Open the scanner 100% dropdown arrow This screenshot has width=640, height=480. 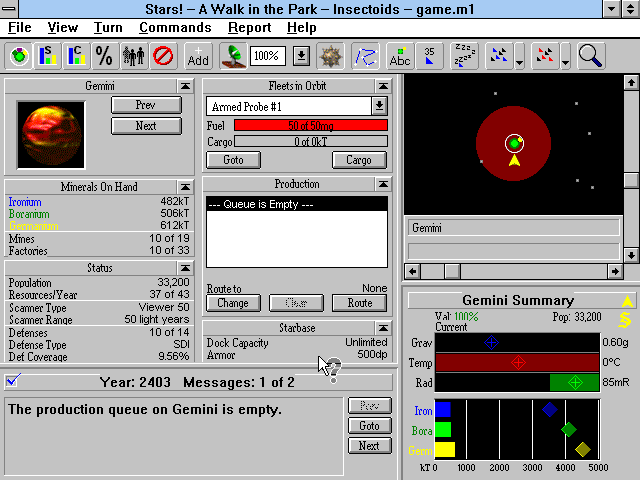pyautogui.click(x=301, y=55)
